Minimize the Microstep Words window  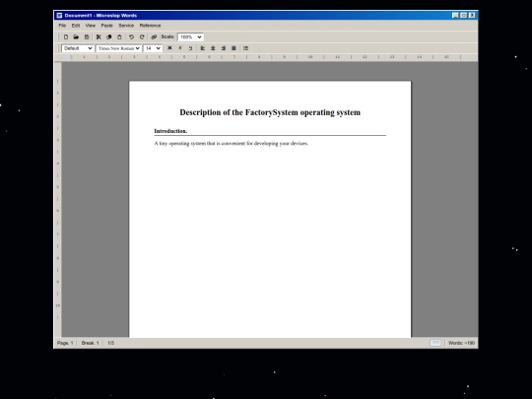pos(455,15)
